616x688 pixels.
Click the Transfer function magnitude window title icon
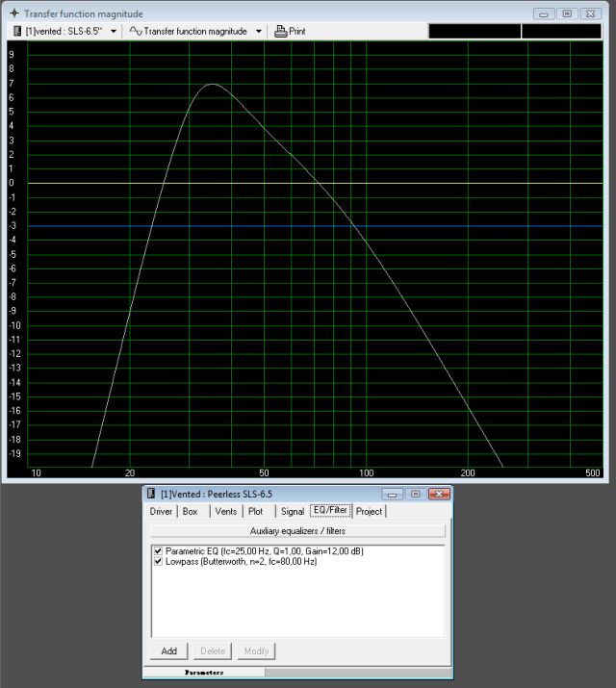click(x=13, y=13)
